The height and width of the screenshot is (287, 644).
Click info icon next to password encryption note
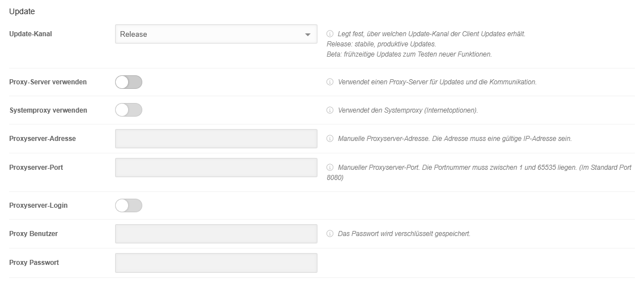[x=330, y=234]
